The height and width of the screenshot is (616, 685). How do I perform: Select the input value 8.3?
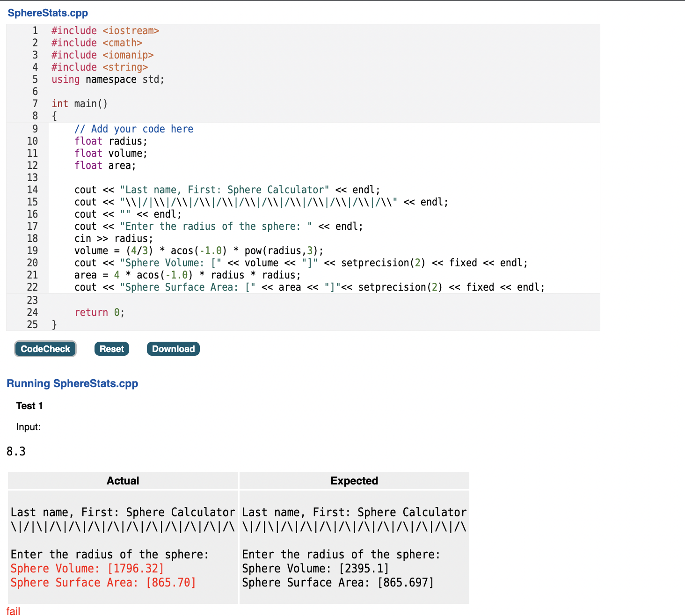click(16, 451)
